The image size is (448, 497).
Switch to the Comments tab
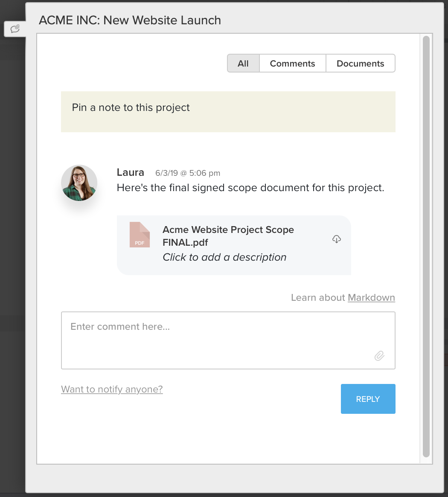292,63
